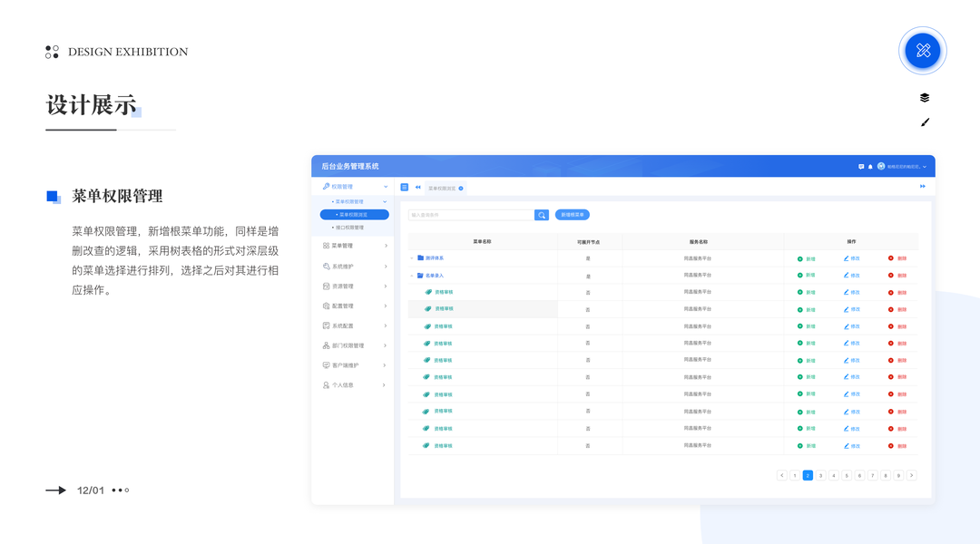Expand the 部门权限管理 chevron

[386, 345]
